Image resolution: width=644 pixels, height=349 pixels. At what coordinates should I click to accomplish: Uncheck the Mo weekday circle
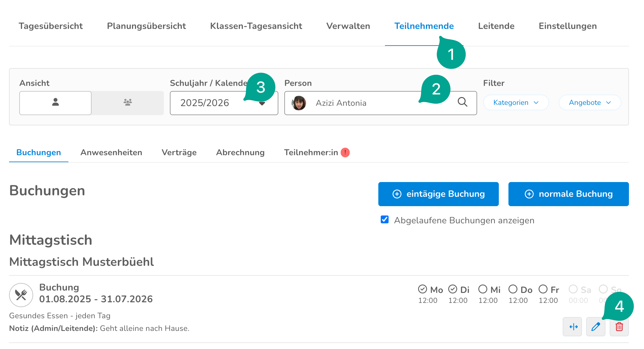[422, 289]
